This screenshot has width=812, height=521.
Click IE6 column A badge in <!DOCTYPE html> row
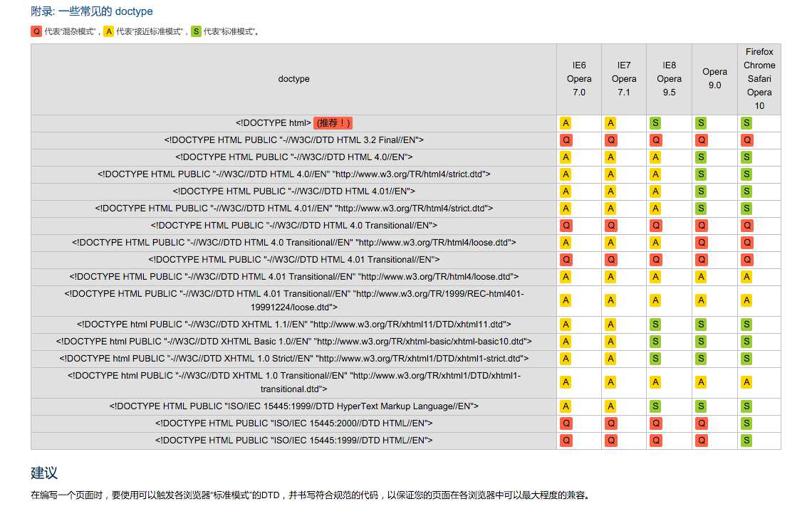[x=566, y=123]
